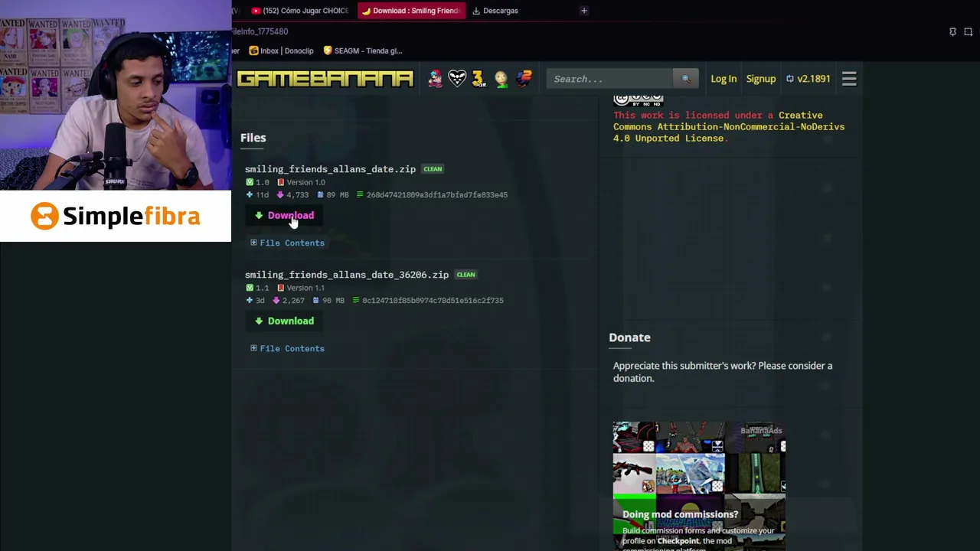The image size is (980, 551).
Task: Click the blue plus icon beside 3d
Action: (x=249, y=300)
